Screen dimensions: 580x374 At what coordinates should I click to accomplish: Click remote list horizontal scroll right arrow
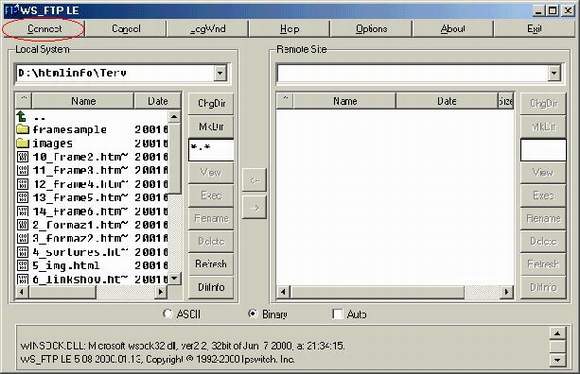pos(506,292)
